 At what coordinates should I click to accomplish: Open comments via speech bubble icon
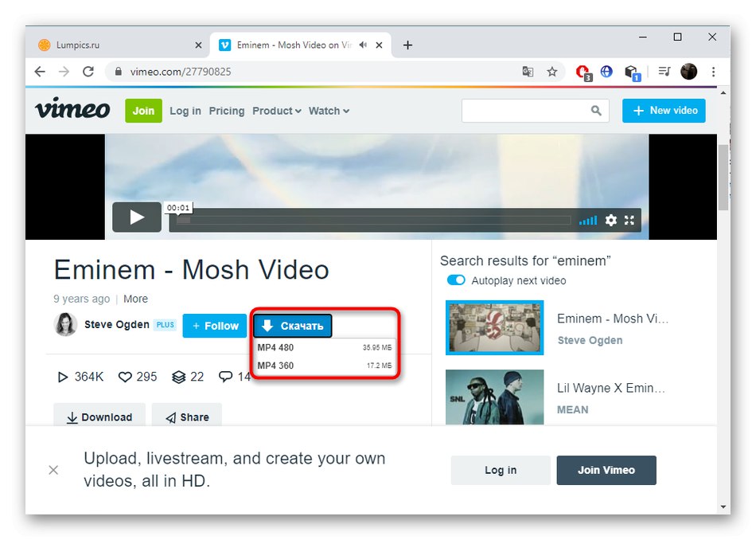click(x=225, y=377)
